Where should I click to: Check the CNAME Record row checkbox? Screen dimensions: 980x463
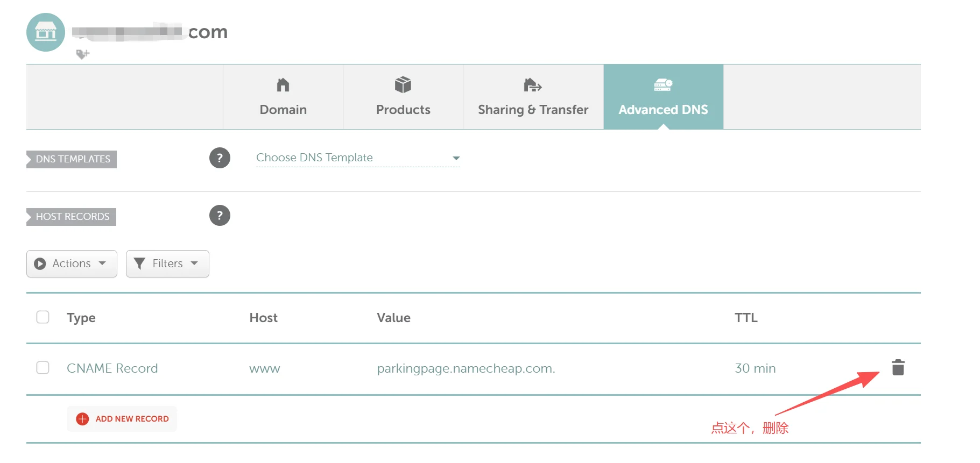point(43,368)
